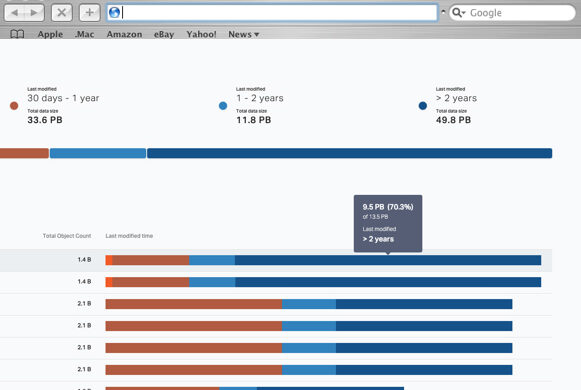Select the orange 30 days - 1 year legend dot
The image size is (581, 390).
point(14,106)
